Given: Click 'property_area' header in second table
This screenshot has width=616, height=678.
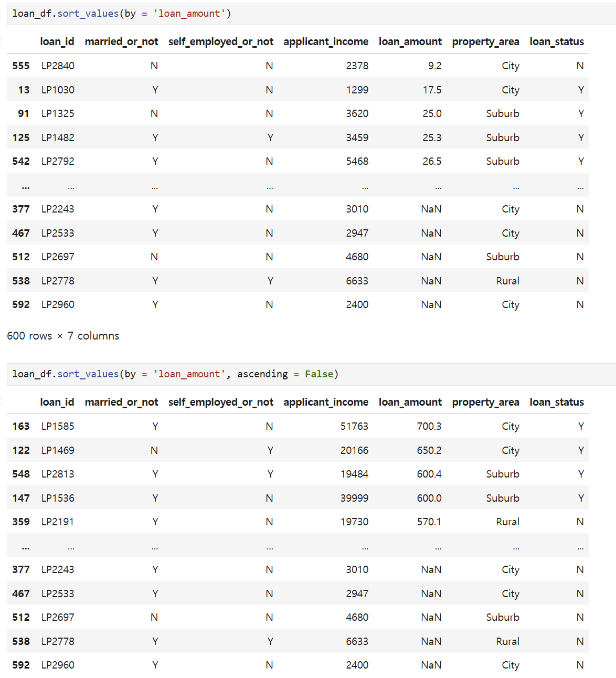Looking at the screenshot, I should click(x=485, y=402).
